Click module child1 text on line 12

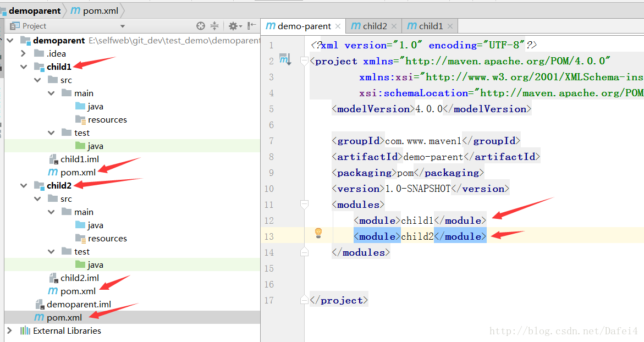(417, 220)
